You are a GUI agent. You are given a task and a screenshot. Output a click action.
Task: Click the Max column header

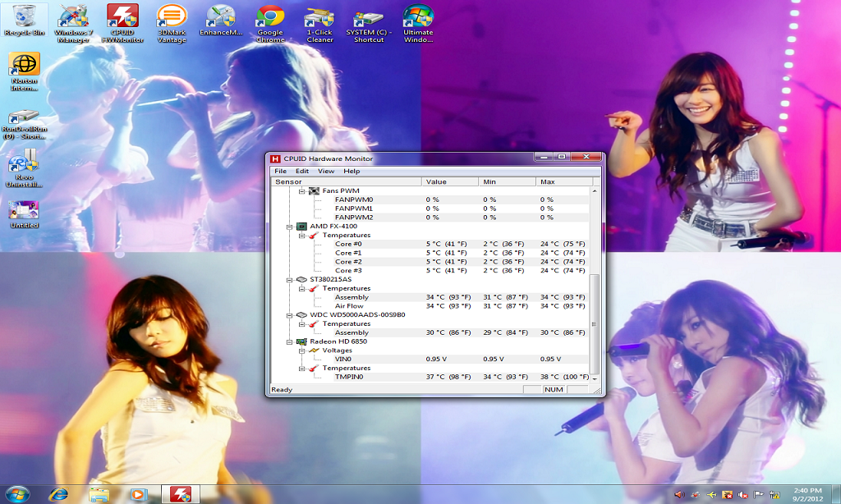point(565,181)
